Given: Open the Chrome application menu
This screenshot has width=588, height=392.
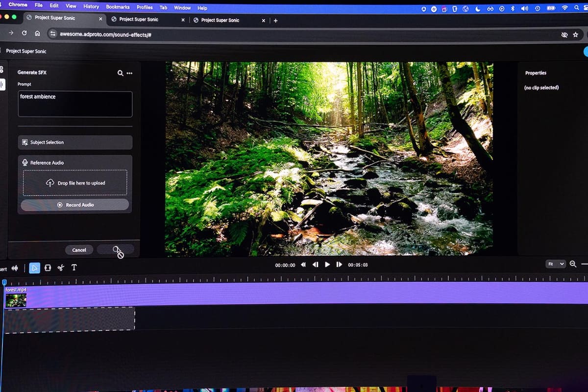Looking at the screenshot, I should [18, 4].
